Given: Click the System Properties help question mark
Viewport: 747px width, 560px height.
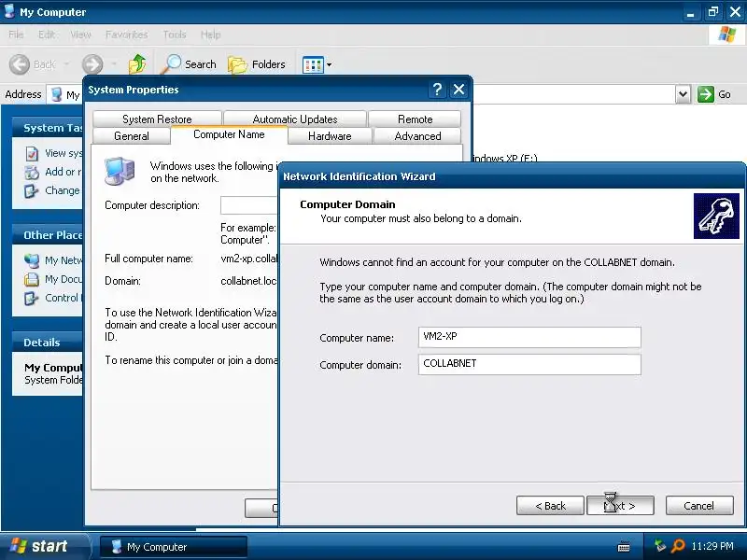Looking at the screenshot, I should pyautogui.click(x=437, y=90).
